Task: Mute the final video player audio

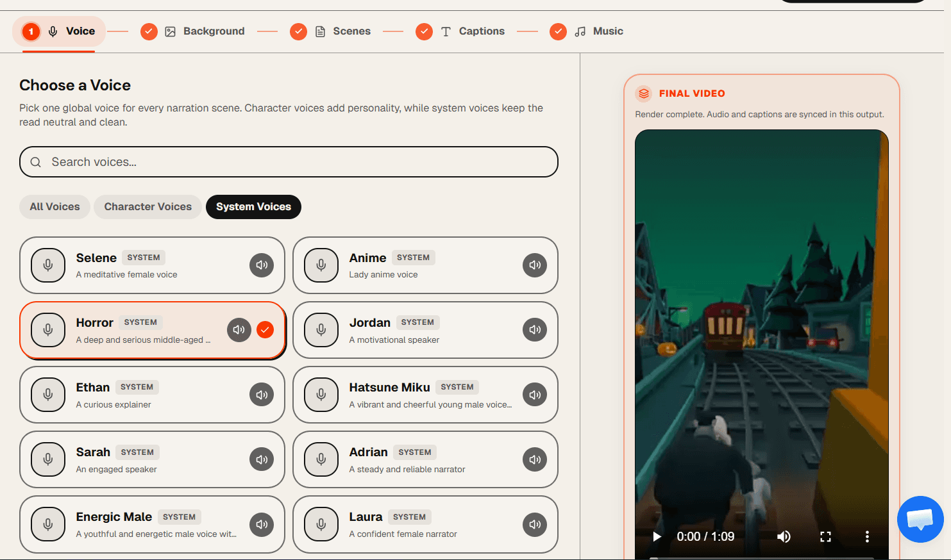Action: 784,536
